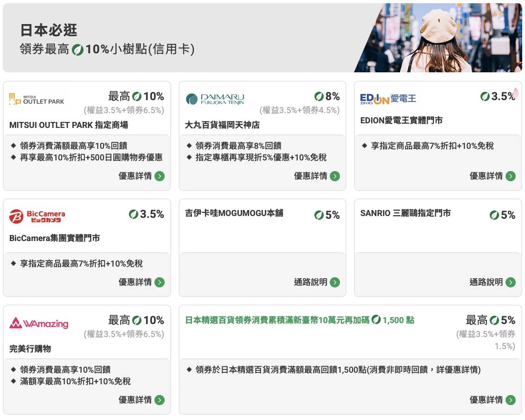The width and height of the screenshot is (525, 420).
Task: Click the WAmazing pink logo
Action: pos(39,323)
